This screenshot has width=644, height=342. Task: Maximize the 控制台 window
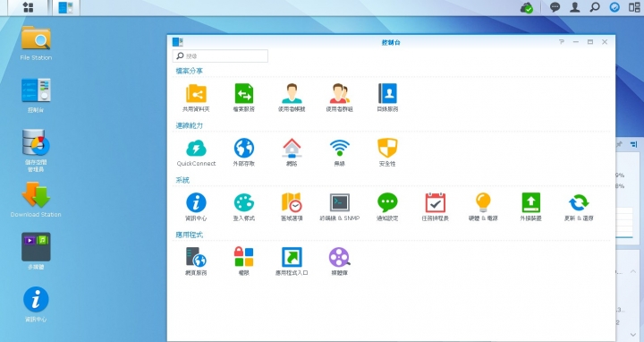(x=590, y=42)
